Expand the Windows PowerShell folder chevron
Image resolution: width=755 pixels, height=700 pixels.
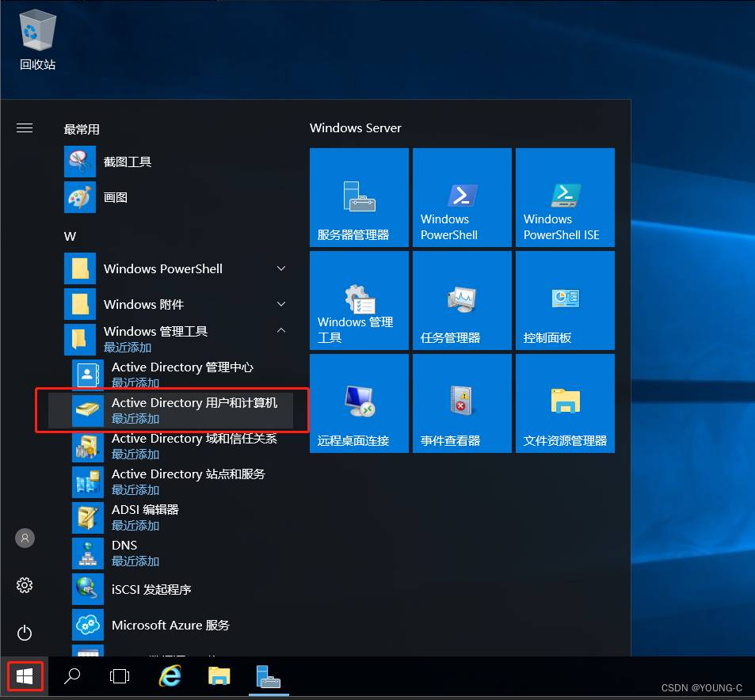tap(281, 269)
